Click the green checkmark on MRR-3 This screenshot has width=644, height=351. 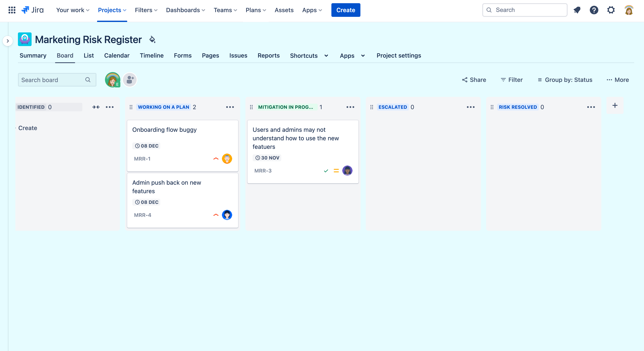point(326,171)
